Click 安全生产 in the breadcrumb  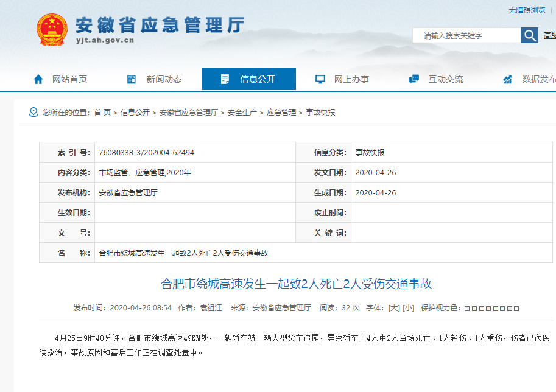click(242, 113)
